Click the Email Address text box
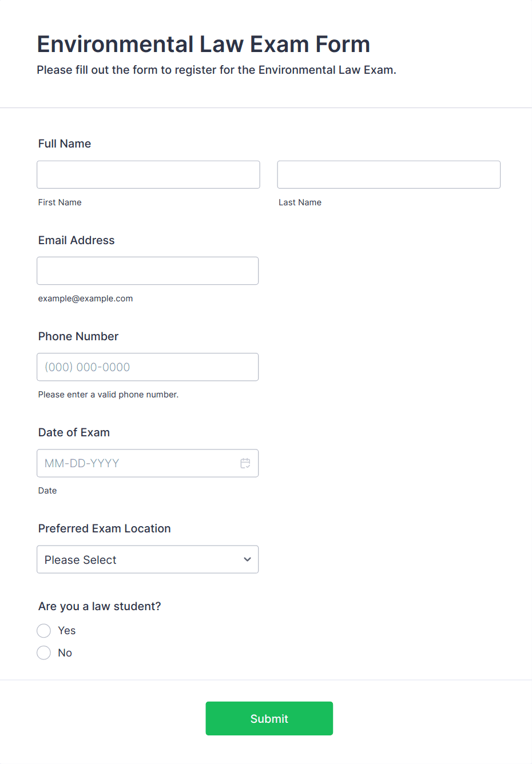532x764 pixels. (x=148, y=270)
